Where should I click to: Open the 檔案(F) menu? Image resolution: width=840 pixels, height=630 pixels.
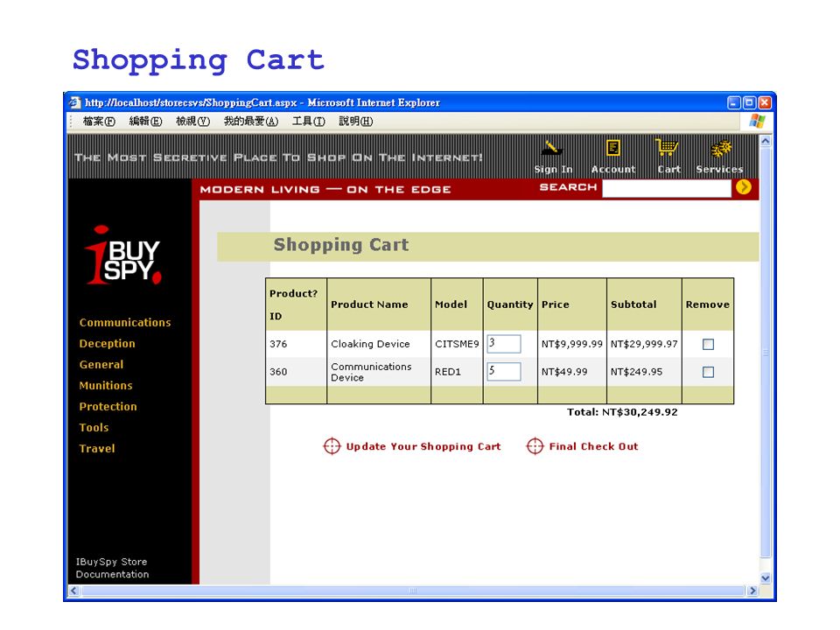point(99,122)
